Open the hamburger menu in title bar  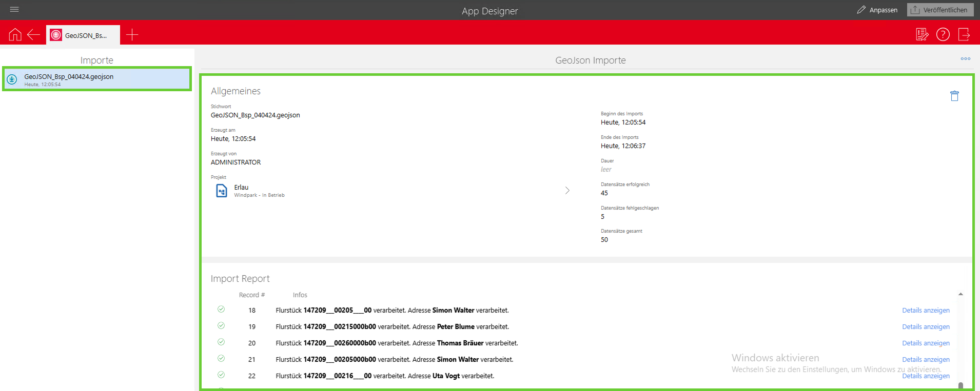pyautogui.click(x=14, y=10)
